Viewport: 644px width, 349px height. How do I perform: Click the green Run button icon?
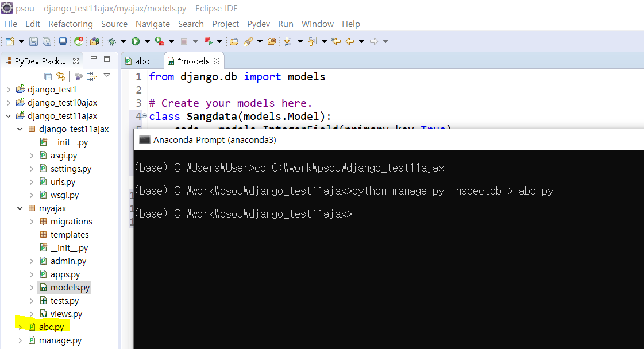[136, 41]
